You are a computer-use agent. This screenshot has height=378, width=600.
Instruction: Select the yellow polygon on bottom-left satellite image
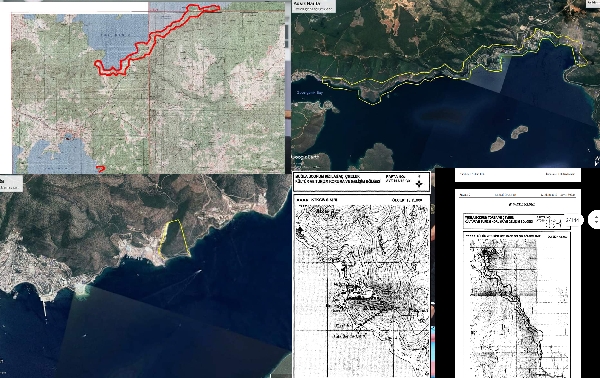coord(174,239)
